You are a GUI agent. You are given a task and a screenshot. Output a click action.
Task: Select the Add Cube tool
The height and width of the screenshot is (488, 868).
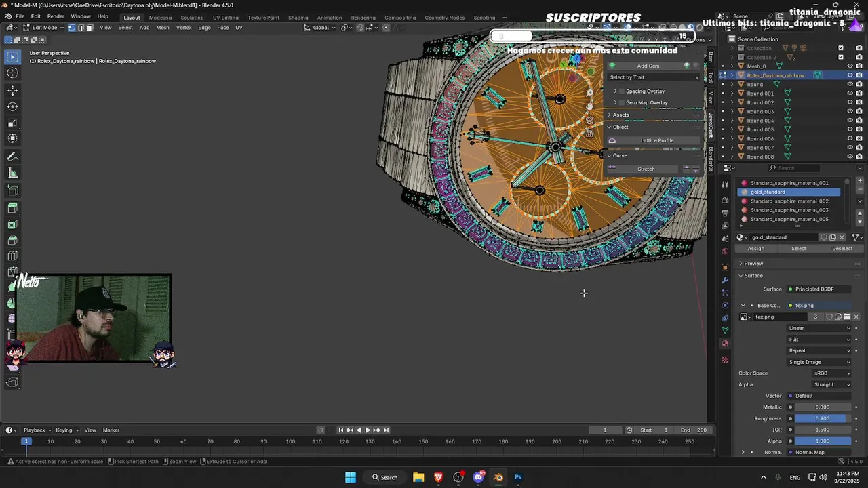pyautogui.click(x=12, y=191)
